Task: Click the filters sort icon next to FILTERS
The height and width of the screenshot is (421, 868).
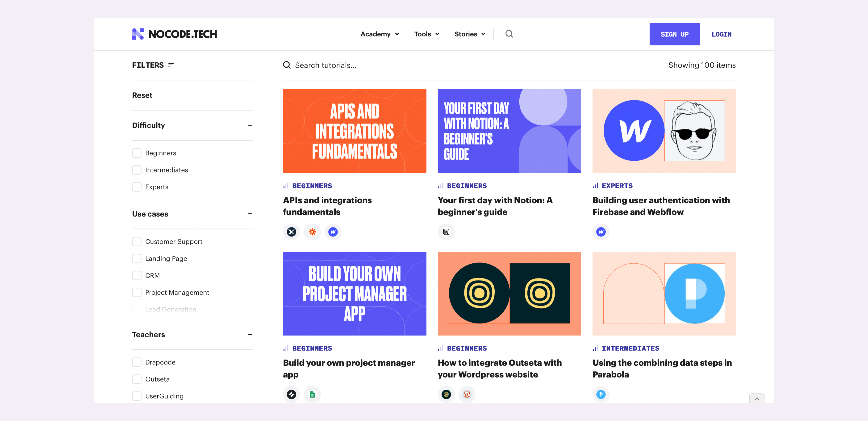Action: tap(171, 65)
